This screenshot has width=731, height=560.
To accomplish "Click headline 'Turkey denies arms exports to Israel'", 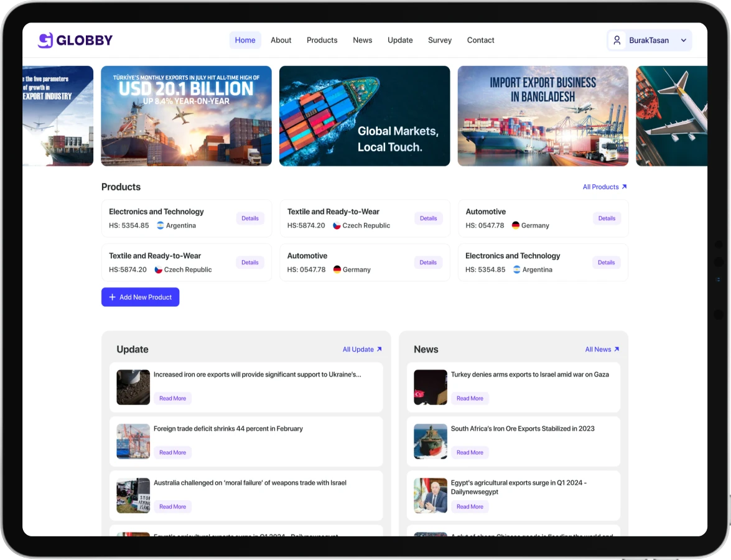I will click(529, 375).
